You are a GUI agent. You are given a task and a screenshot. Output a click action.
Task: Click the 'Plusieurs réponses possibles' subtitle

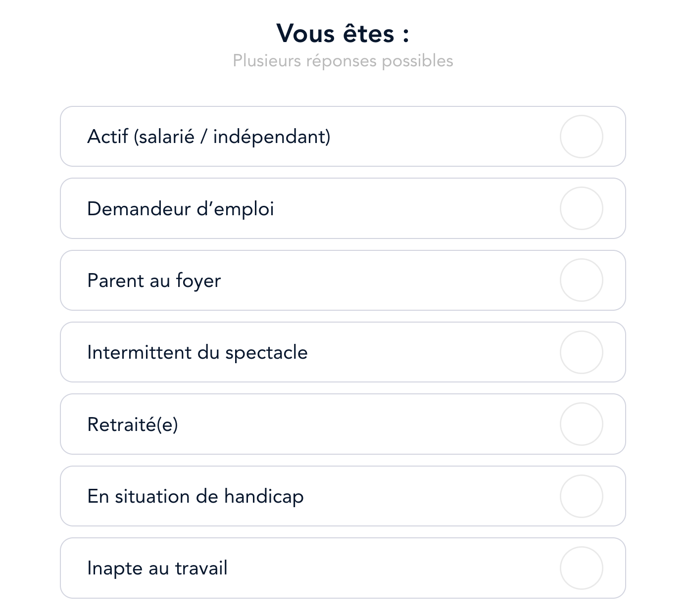point(343,61)
